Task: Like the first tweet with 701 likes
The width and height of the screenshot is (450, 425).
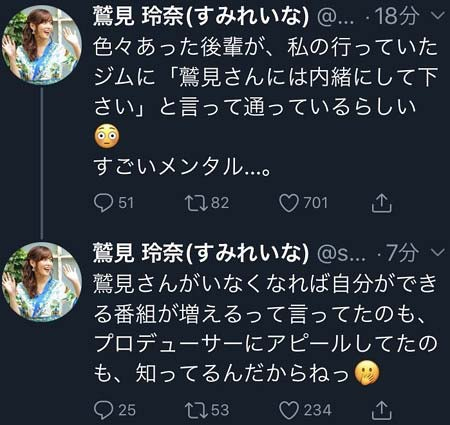Action: [x=289, y=203]
